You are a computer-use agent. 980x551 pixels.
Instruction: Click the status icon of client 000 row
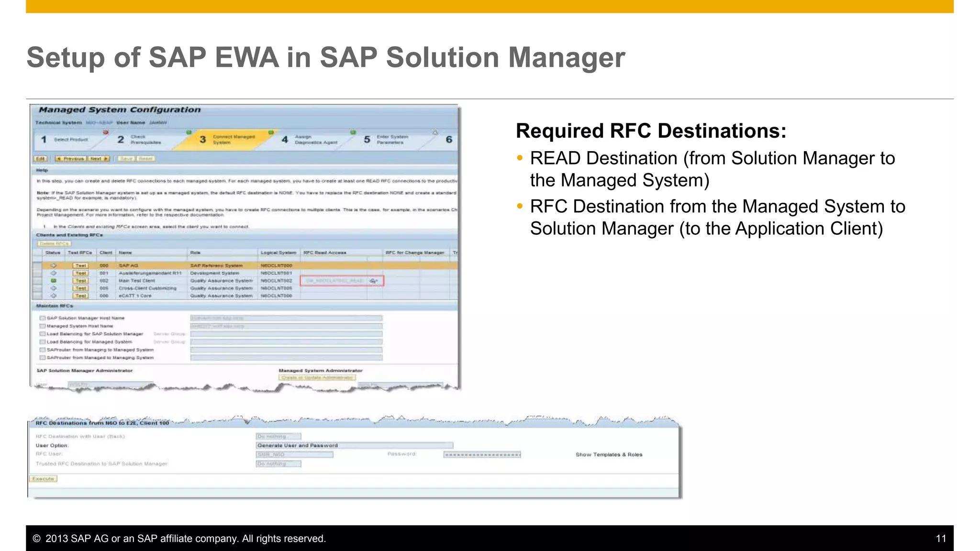(x=54, y=265)
